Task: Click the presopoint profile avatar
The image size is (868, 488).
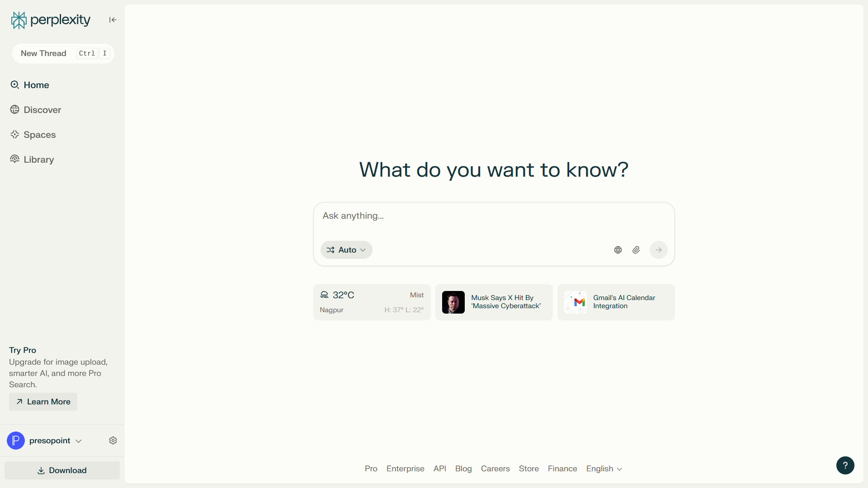Action: coord(16,441)
